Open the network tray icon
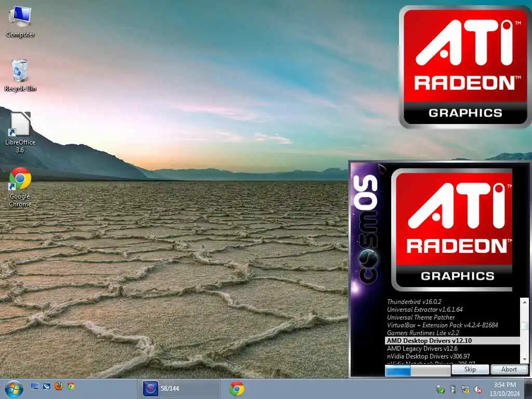This screenshot has width=532, height=399. coord(465,390)
